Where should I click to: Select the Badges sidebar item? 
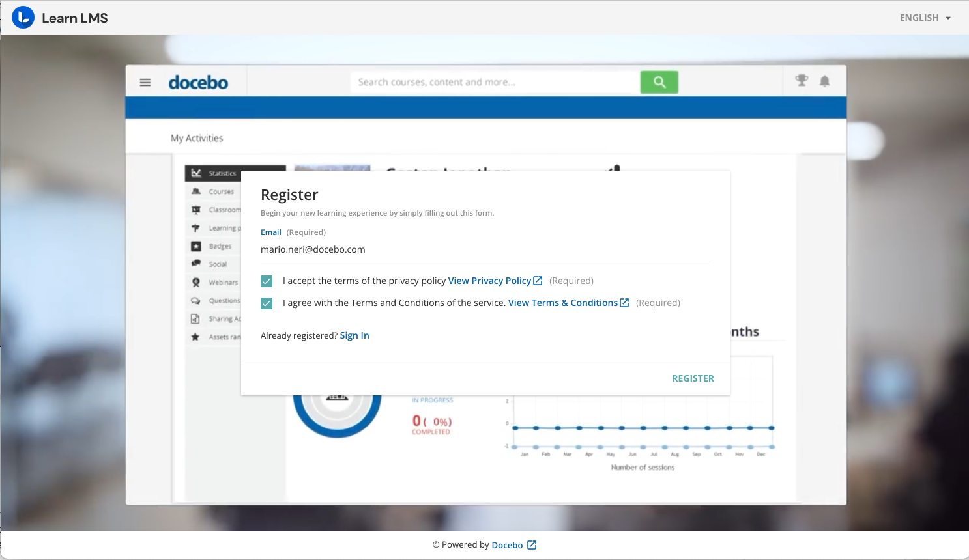point(220,246)
